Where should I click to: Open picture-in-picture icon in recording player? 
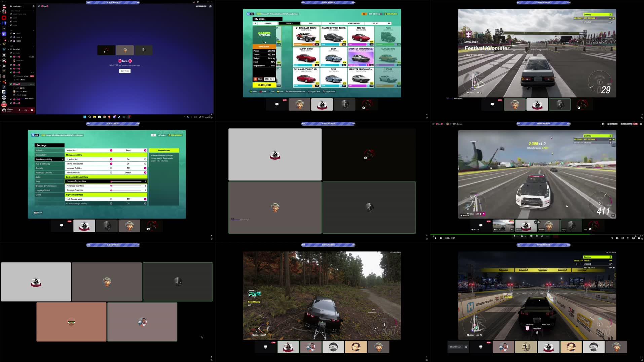click(x=612, y=238)
